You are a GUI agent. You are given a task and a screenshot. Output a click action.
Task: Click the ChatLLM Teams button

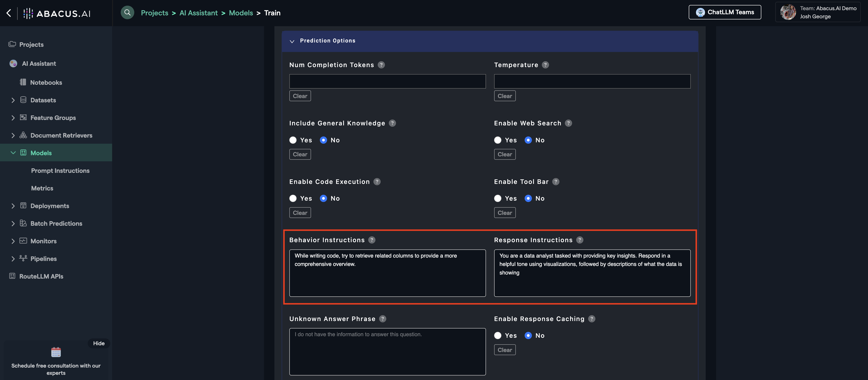pos(724,12)
